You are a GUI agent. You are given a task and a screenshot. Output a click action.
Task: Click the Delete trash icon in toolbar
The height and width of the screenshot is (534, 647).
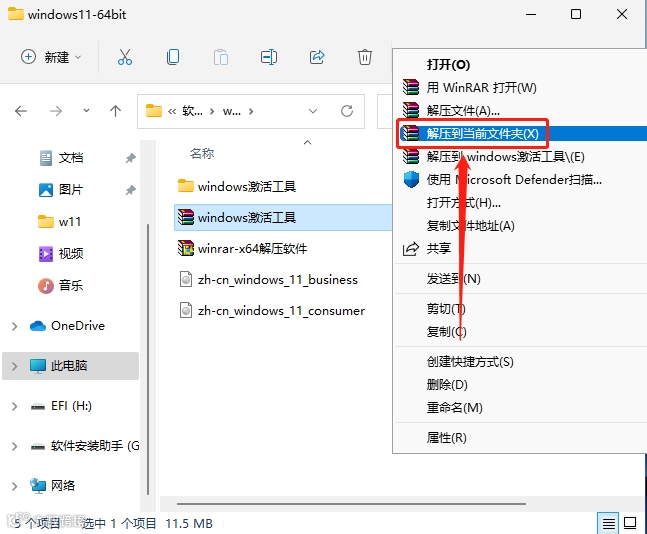pos(365,57)
